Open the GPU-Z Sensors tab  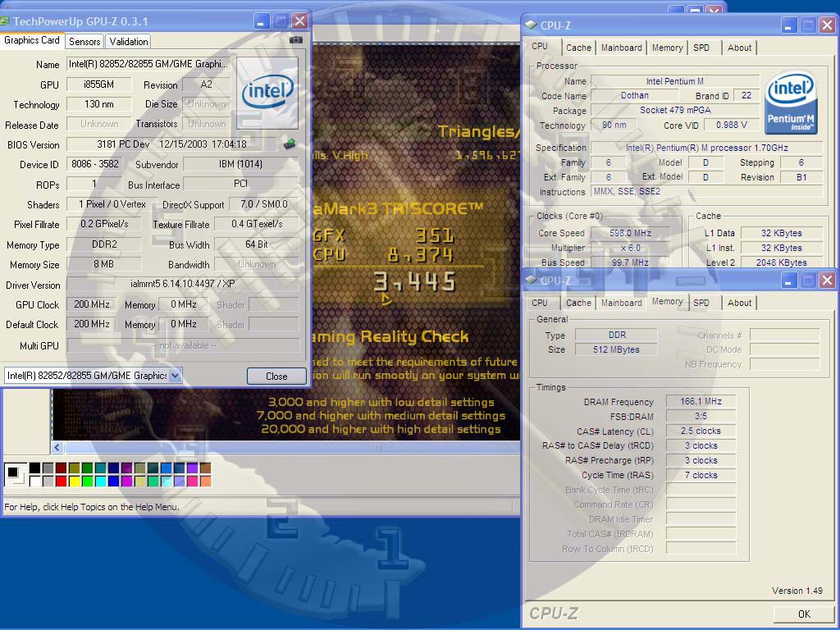tap(84, 42)
